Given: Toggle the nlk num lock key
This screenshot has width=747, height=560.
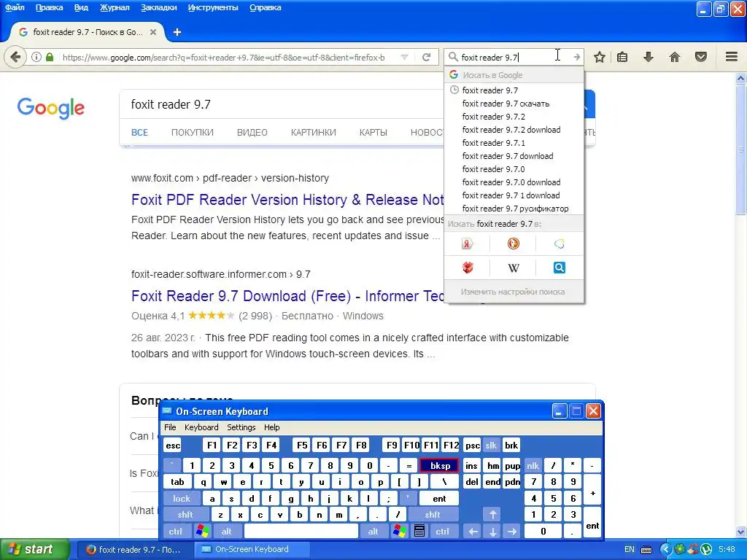Looking at the screenshot, I should (533, 466).
